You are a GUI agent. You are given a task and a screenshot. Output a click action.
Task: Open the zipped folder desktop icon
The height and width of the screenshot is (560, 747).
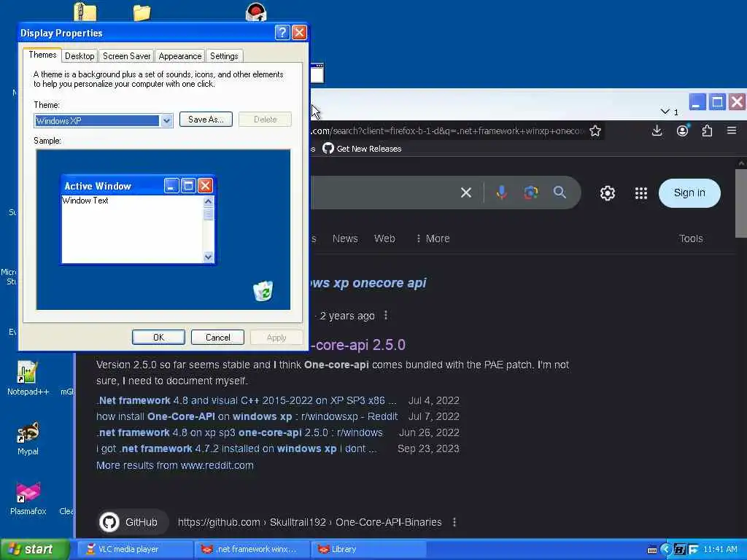[85, 12]
